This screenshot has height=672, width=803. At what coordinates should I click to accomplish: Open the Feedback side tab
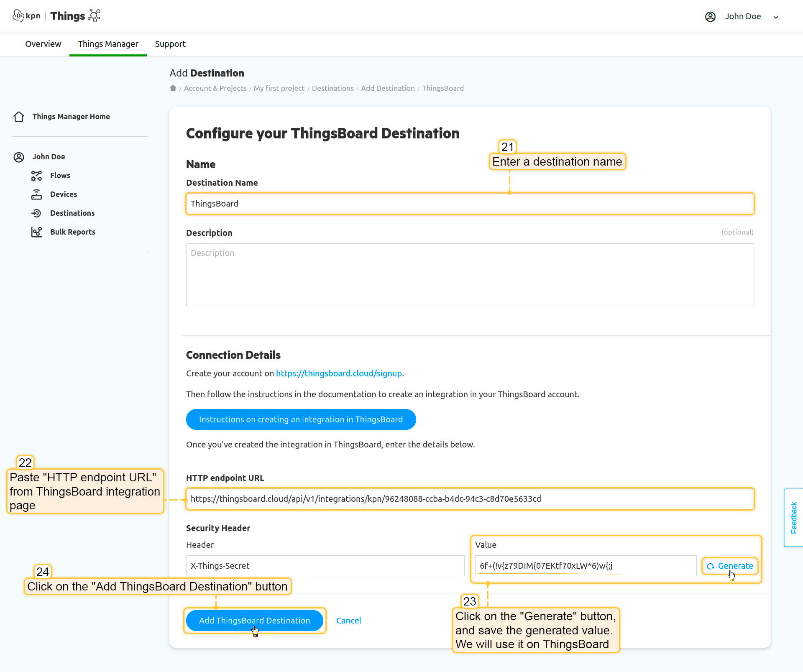[793, 518]
